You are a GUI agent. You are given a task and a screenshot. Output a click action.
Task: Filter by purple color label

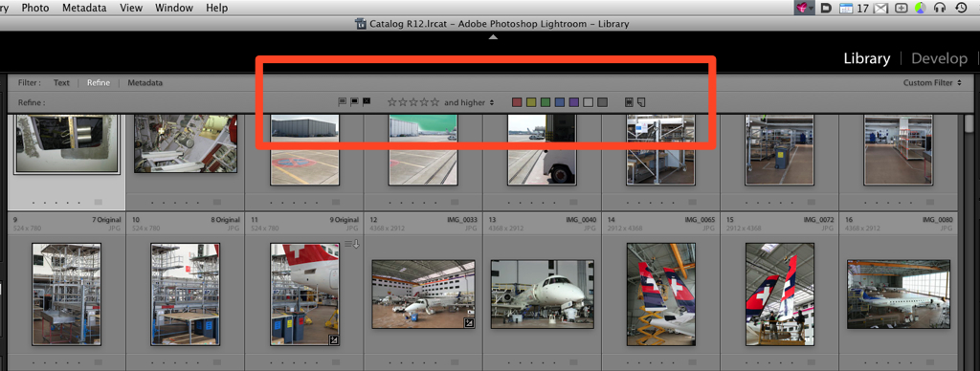coord(574,102)
